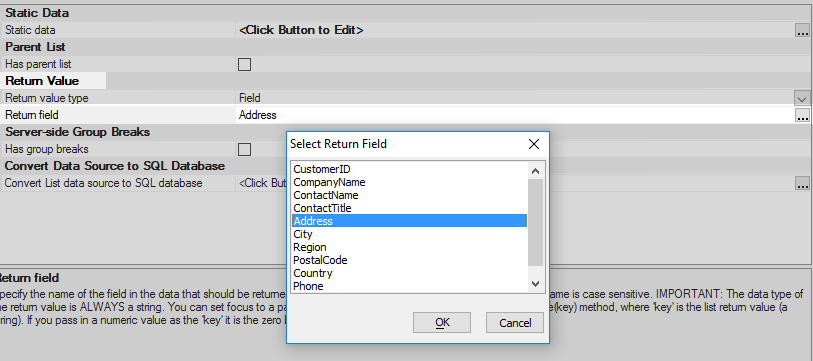This screenshot has width=813, height=361.
Task: Select the Static Data section header
Action: coord(37,13)
